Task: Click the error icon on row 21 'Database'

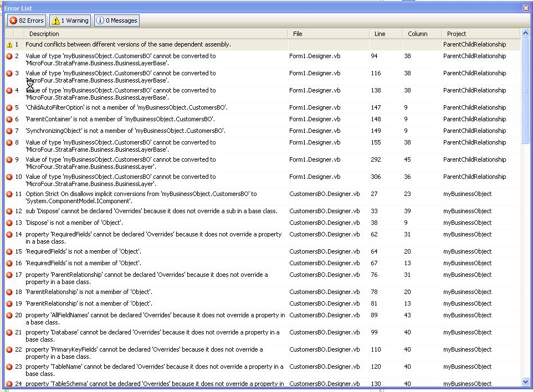Action: pyautogui.click(x=9, y=332)
